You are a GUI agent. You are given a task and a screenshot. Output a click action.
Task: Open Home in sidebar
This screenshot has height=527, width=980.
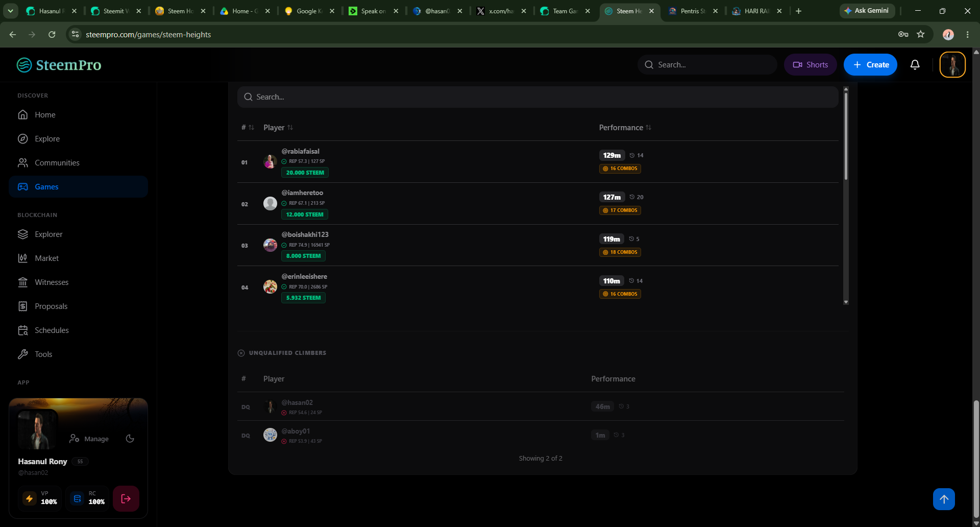click(78, 115)
